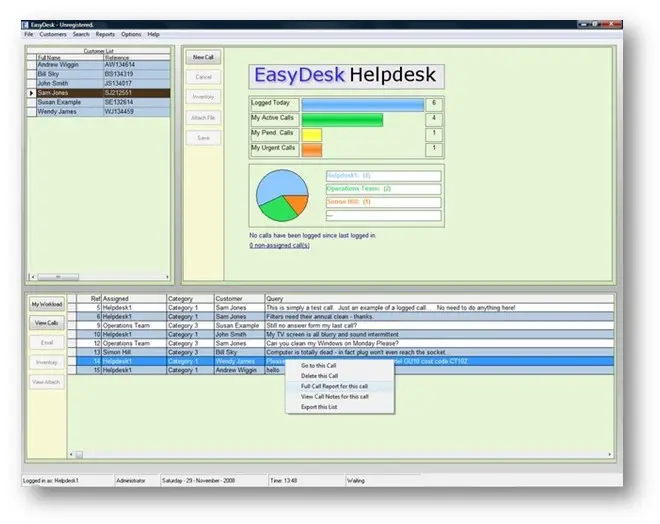Click the top Inventory button under Cancel
The height and width of the screenshot is (524, 660).
point(203,97)
